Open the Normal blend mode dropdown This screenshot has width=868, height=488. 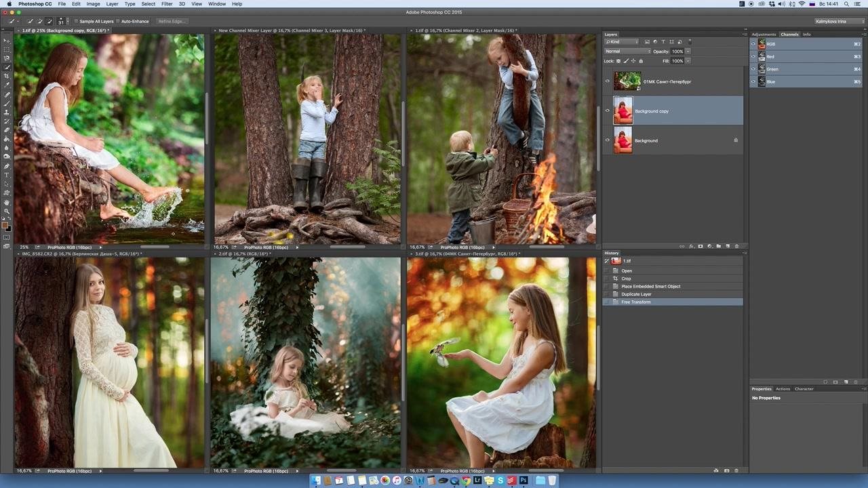tap(627, 52)
